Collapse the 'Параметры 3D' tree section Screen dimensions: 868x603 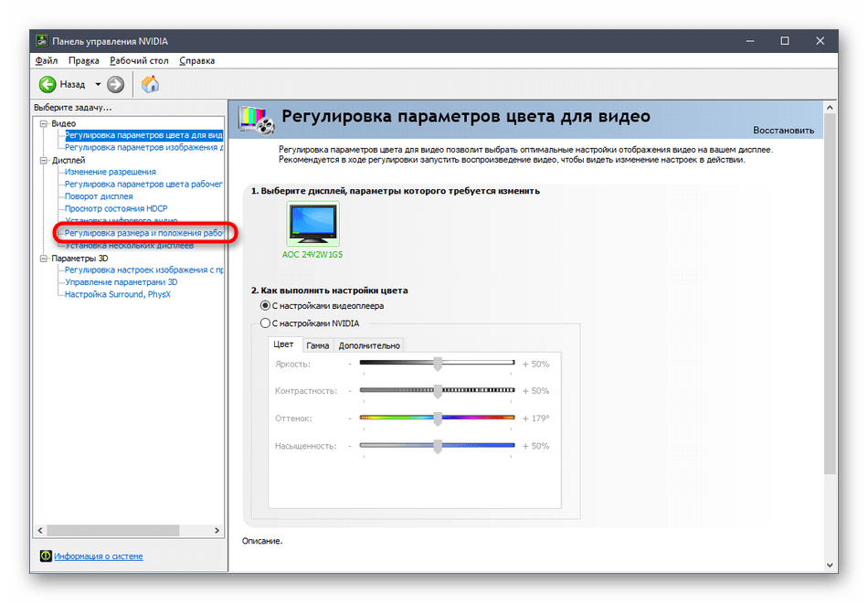click(x=43, y=259)
